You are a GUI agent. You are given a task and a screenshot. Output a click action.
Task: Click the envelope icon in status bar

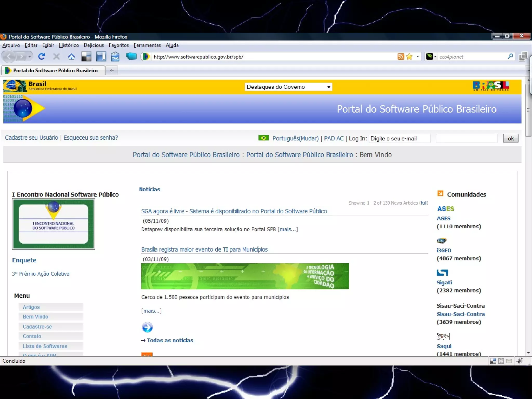[x=509, y=361]
